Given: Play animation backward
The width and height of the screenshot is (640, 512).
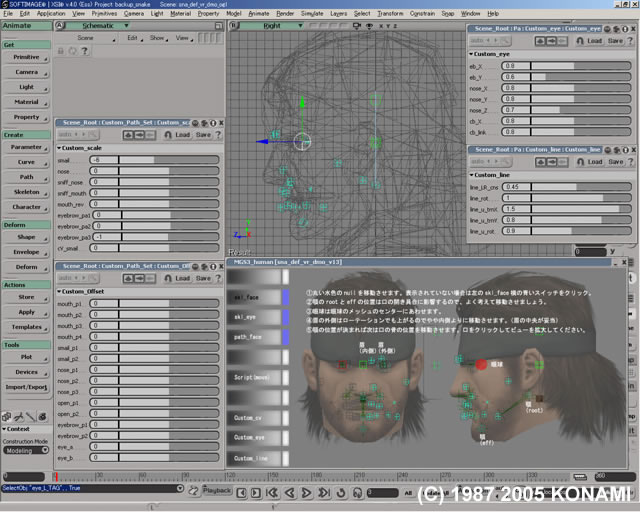Looking at the screenshot, I should 290,493.
